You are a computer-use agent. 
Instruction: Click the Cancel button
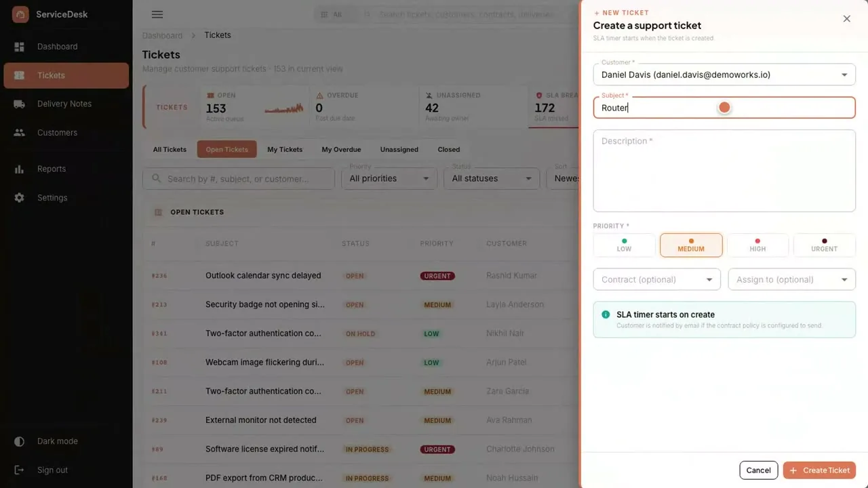758,470
